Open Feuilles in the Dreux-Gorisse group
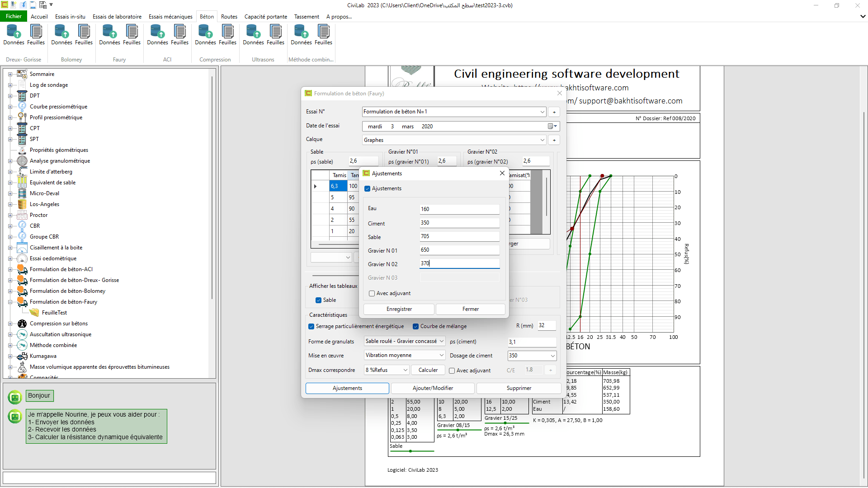 click(36, 35)
